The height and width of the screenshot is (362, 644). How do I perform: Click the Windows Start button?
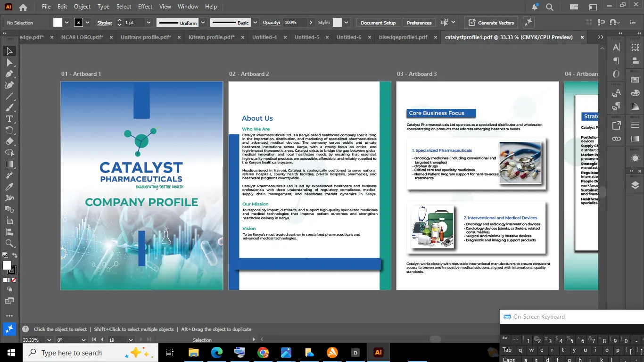tap(11, 353)
